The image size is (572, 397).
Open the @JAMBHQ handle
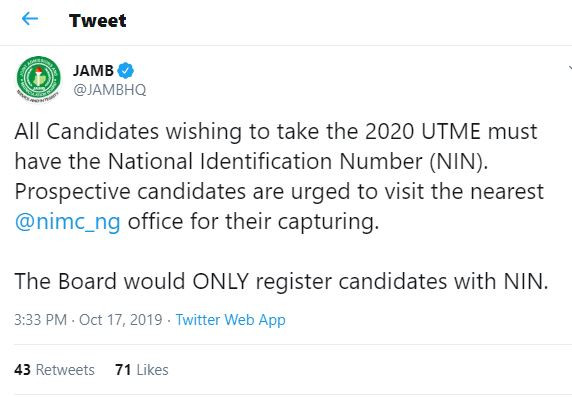[x=109, y=90]
